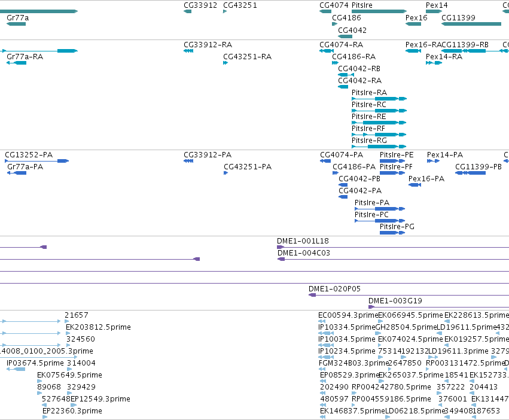The width and height of the screenshot is (509, 420).
Task: Open EST GH28504.5prime
Action: (377, 333)
